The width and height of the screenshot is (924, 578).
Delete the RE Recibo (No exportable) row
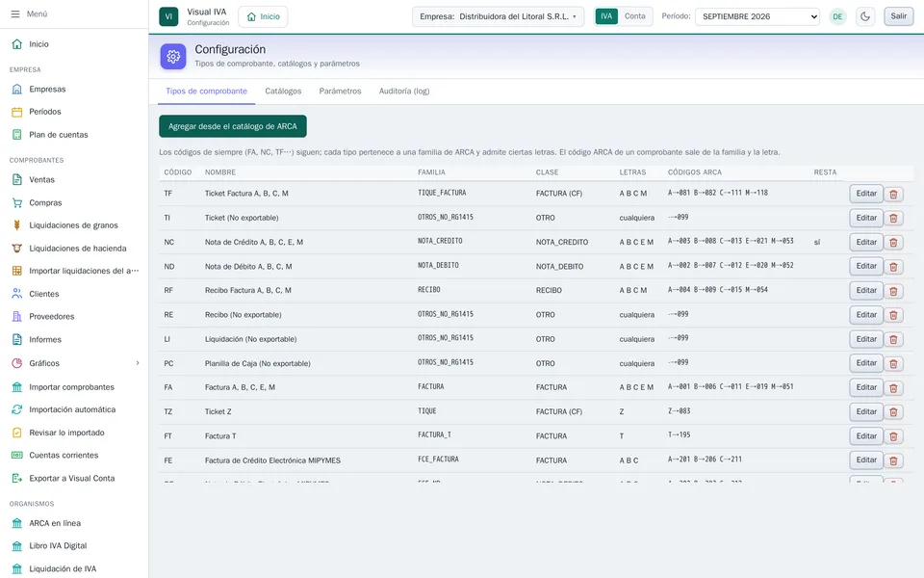click(x=893, y=316)
